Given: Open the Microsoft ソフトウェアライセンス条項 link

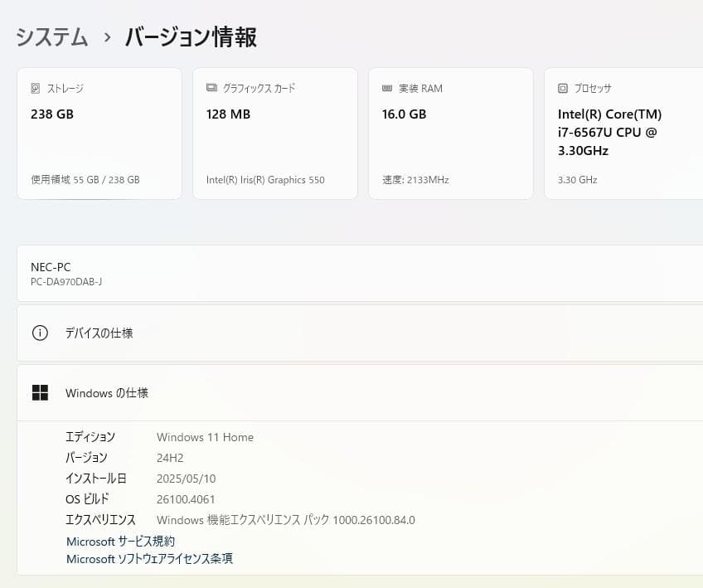Looking at the screenshot, I should point(149,559).
